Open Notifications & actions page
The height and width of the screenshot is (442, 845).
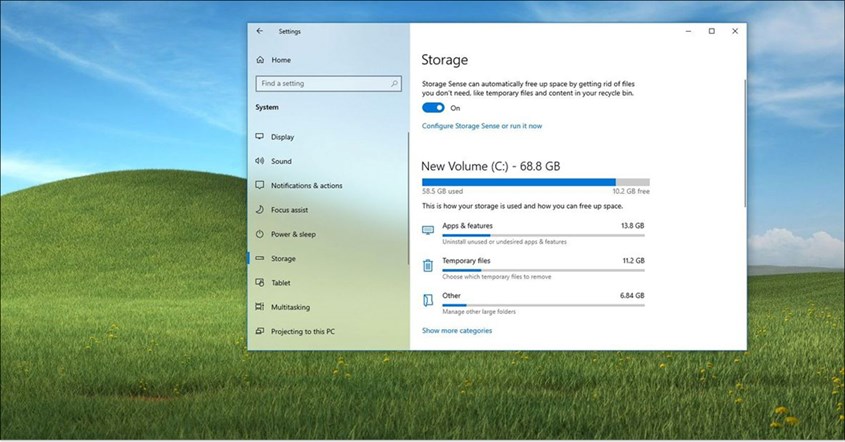[307, 185]
